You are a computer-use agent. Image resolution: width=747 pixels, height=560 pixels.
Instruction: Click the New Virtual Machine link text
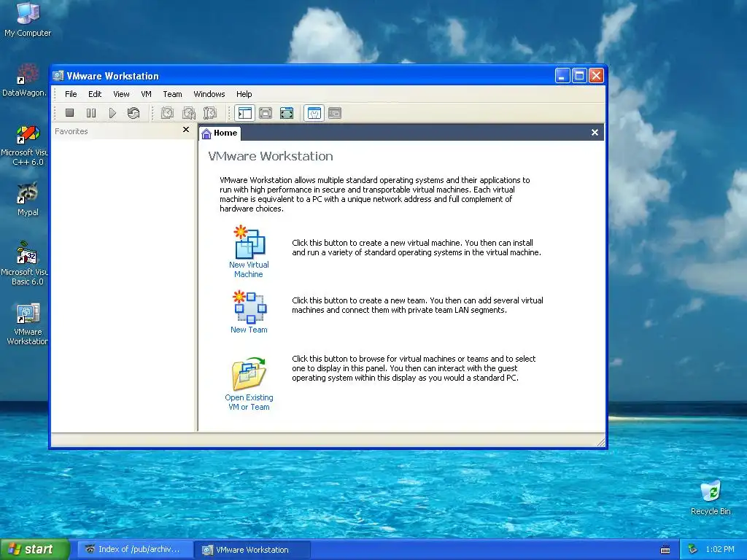(x=249, y=270)
